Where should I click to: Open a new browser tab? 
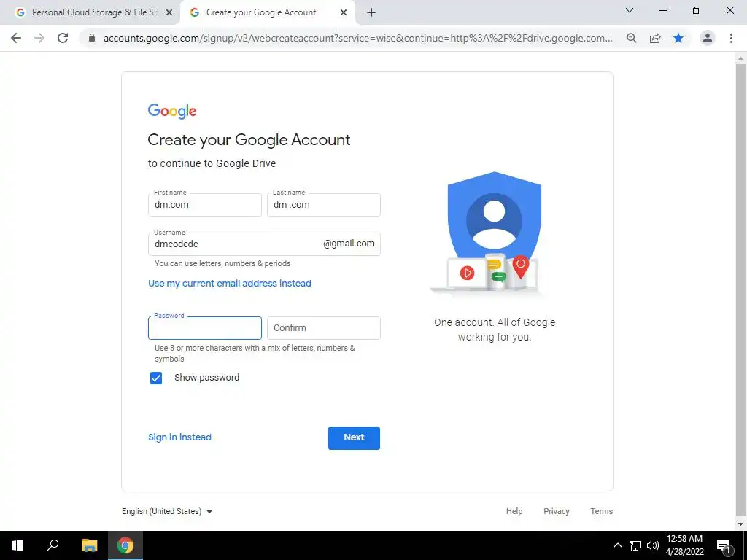371,13
